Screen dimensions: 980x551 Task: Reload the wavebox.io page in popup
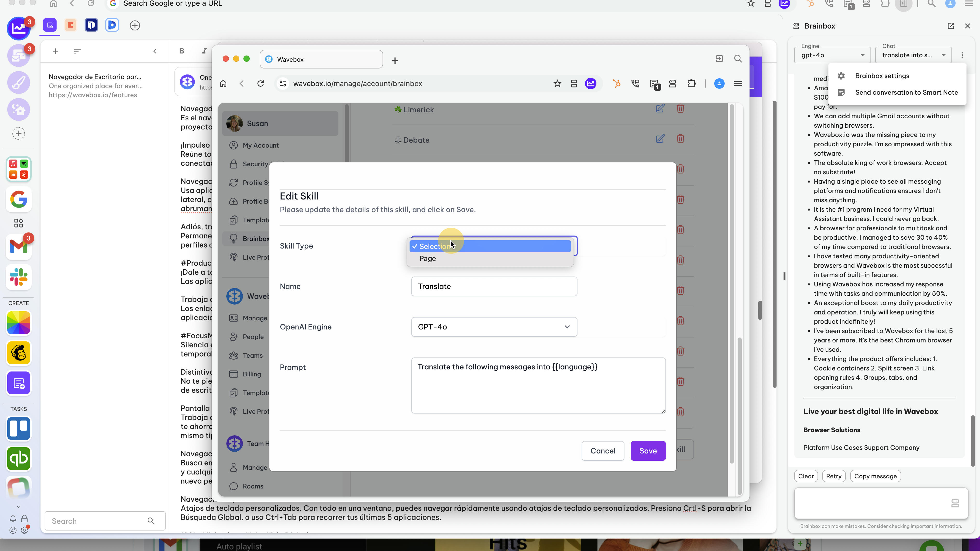coord(261,83)
